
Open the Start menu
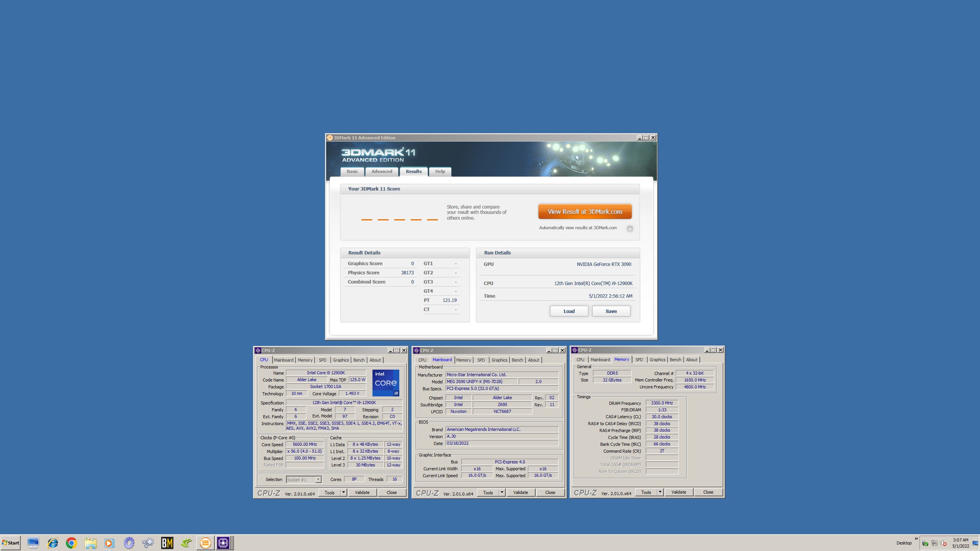[11, 543]
